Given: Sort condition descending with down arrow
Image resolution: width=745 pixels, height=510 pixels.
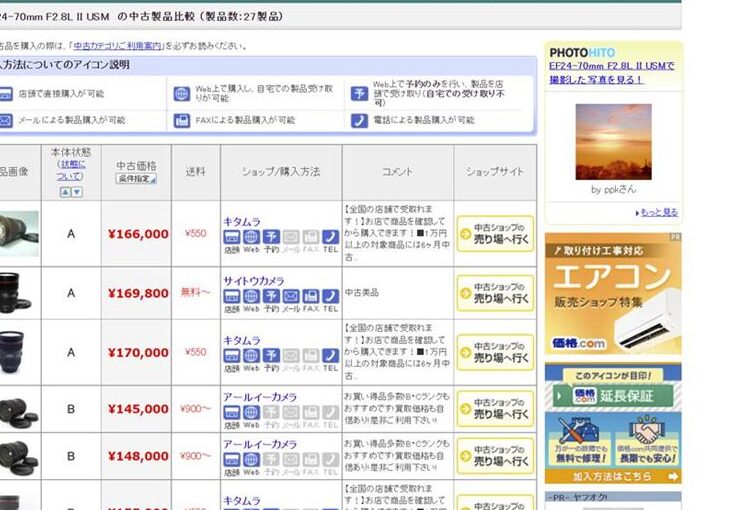Looking at the screenshot, I should [77, 192].
